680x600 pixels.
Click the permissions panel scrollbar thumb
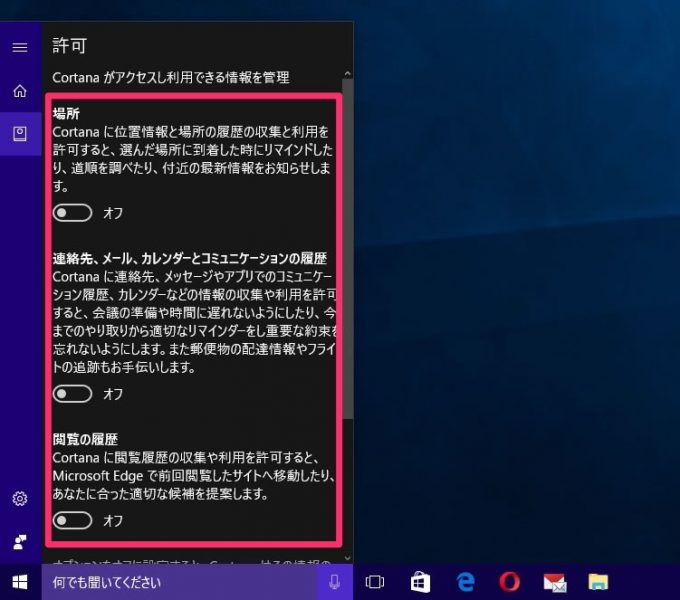[x=347, y=249]
